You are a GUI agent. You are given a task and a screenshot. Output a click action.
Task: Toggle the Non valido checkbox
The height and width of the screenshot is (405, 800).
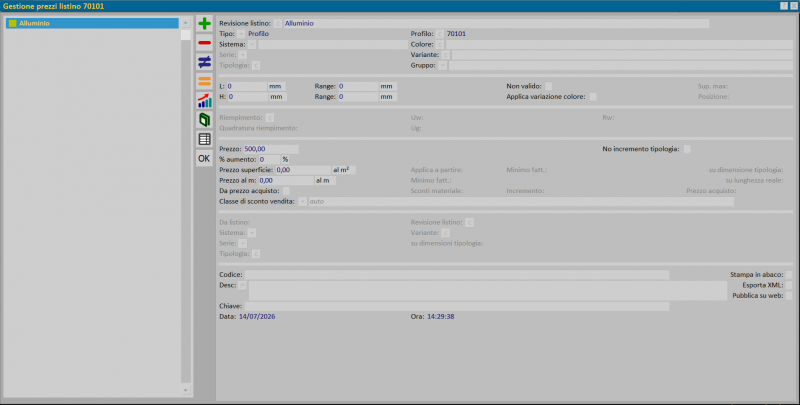point(548,87)
